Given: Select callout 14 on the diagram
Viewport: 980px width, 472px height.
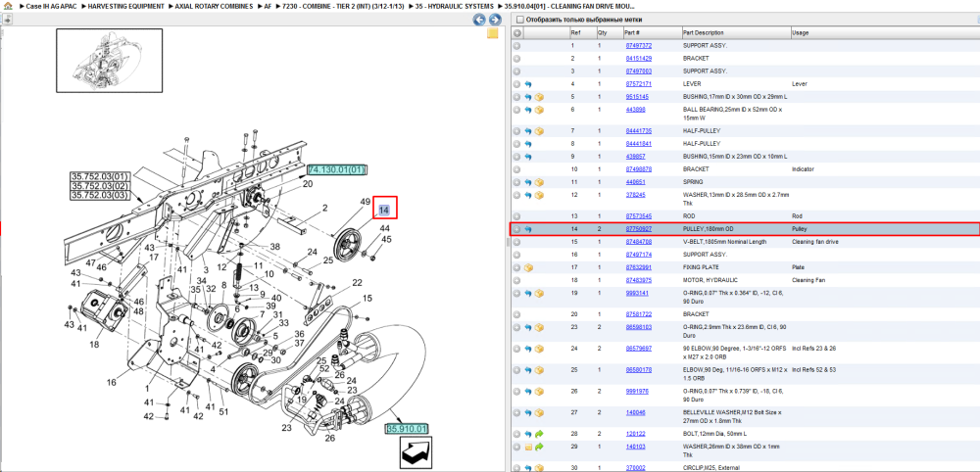Looking at the screenshot, I should coord(384,211).
